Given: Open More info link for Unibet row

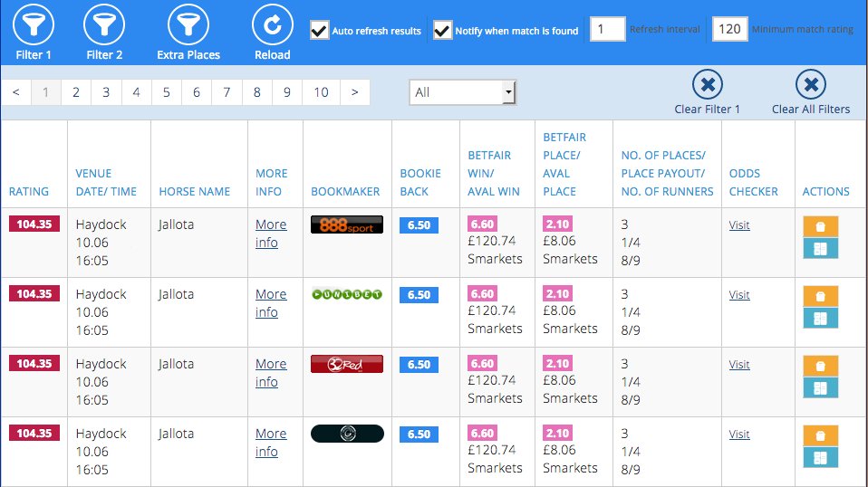Looking at the screenshot, I should 270,303.
